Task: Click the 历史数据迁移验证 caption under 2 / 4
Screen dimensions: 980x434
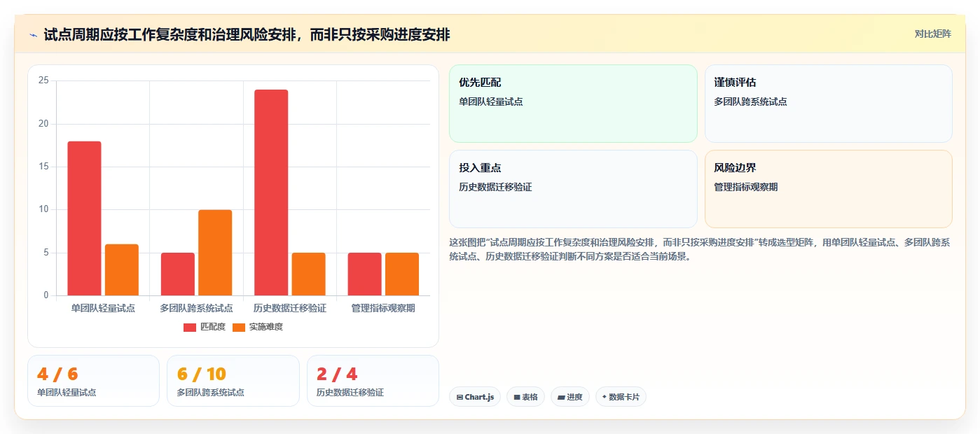Action: 350,393
